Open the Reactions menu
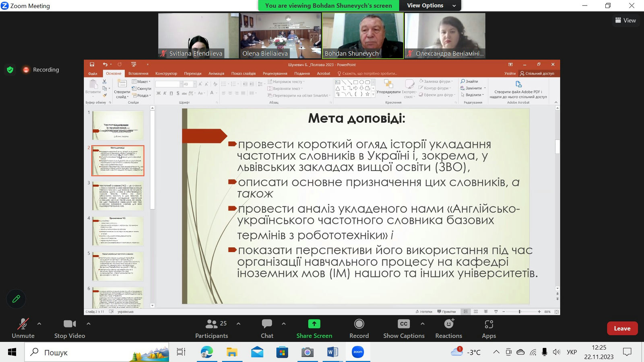 (x=448, y=328)
